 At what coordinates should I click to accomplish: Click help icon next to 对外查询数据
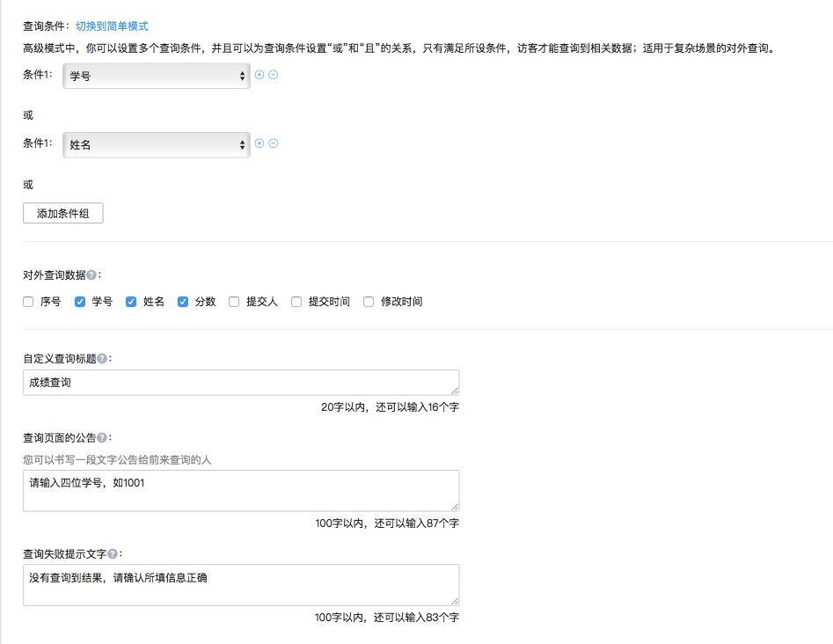[91, 274]
